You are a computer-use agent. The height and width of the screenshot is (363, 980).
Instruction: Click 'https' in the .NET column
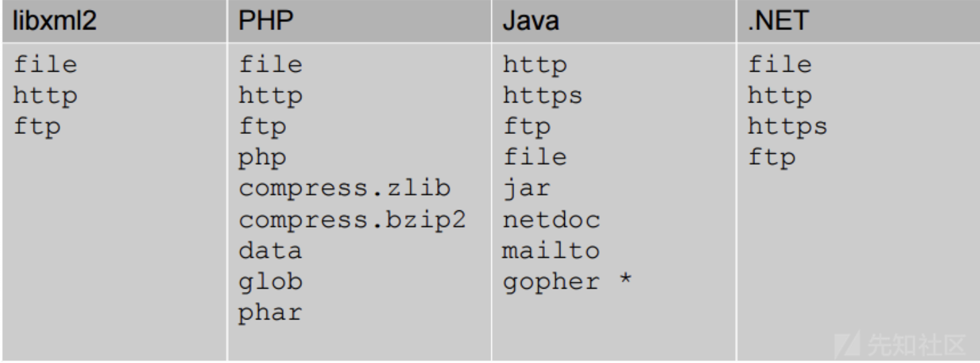pyautogui.click(x=787, y=127)
